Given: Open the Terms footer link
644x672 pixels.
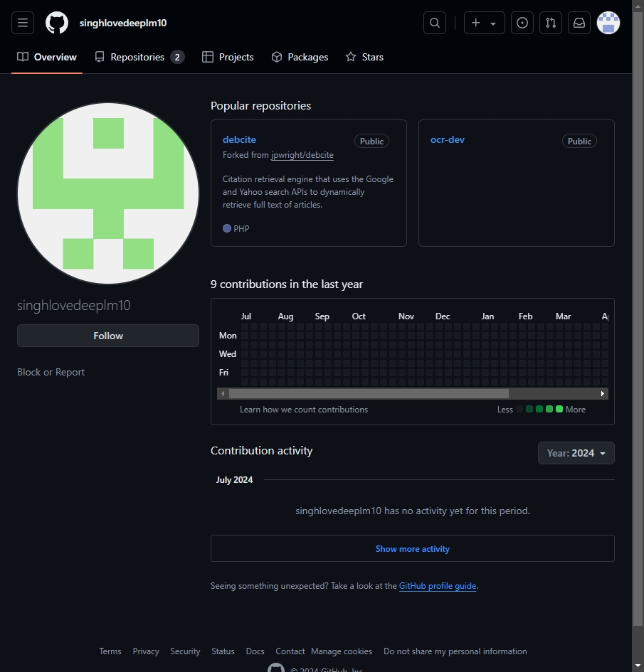Looking at the screenshot, I should click(110, 651).
